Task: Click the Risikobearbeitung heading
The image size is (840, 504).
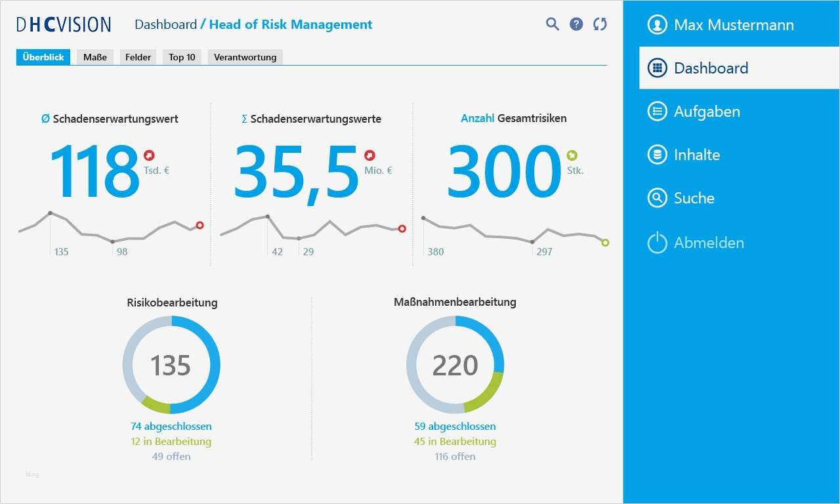Action: click(172, 303)
